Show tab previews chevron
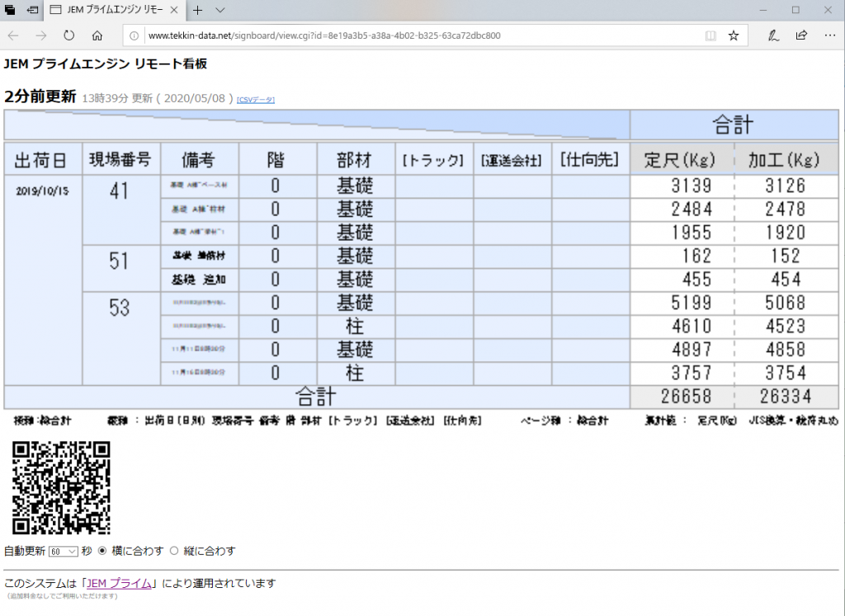Image resolution: width=845 pixels, height=616 pixels. click(x=220, y=10)
